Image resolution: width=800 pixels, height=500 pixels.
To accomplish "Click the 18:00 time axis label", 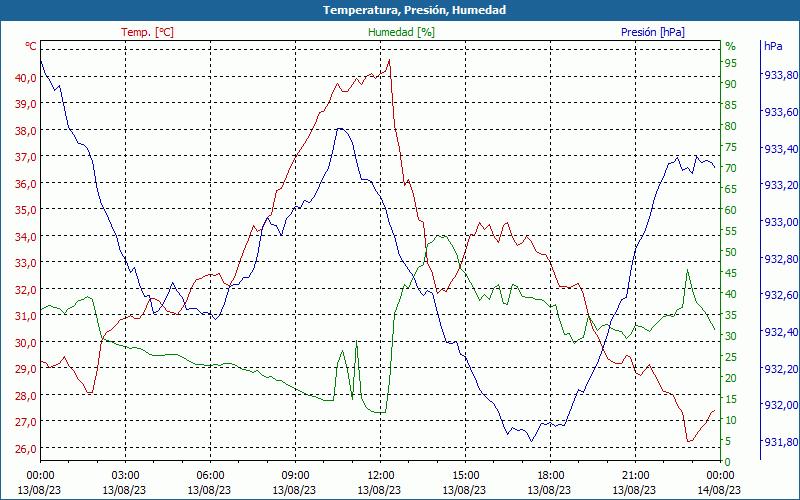I will pyautogui.click(x=550, y=477).
